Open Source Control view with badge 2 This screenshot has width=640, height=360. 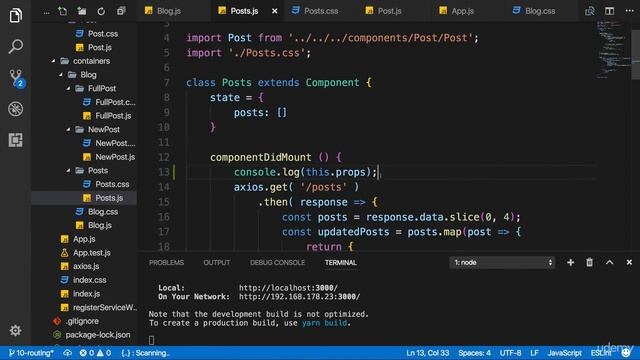(16, 78)
